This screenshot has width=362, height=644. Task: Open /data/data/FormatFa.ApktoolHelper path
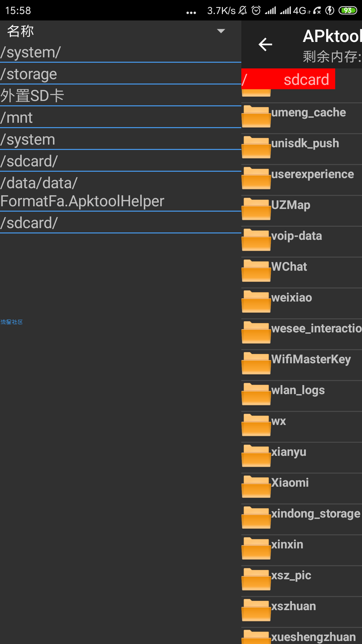click(121, 192)
